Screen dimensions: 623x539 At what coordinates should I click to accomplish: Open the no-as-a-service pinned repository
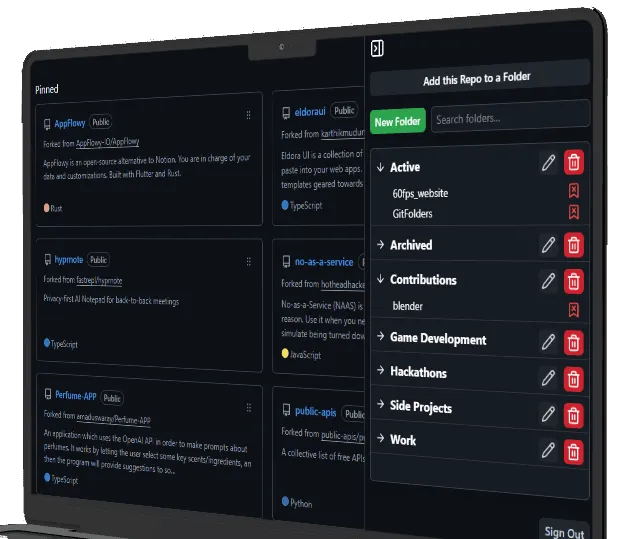point(324,262)
